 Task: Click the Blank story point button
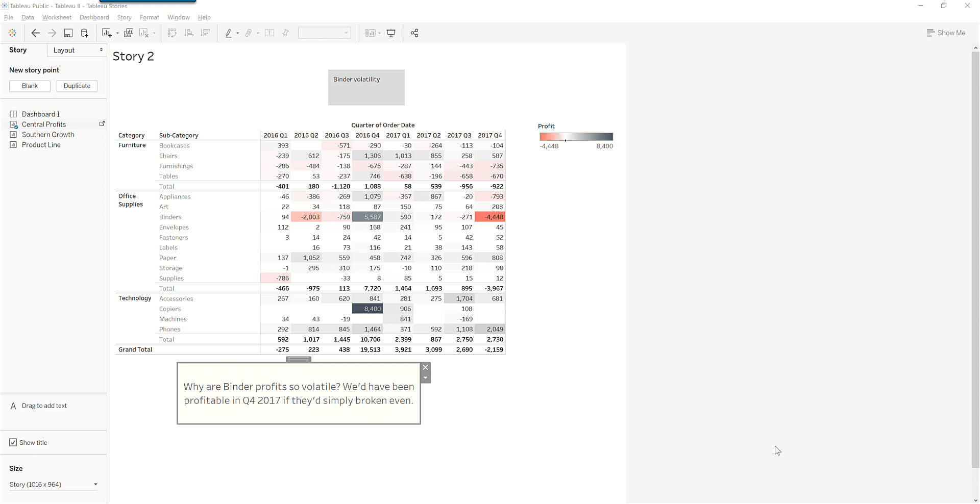[30, 86]
